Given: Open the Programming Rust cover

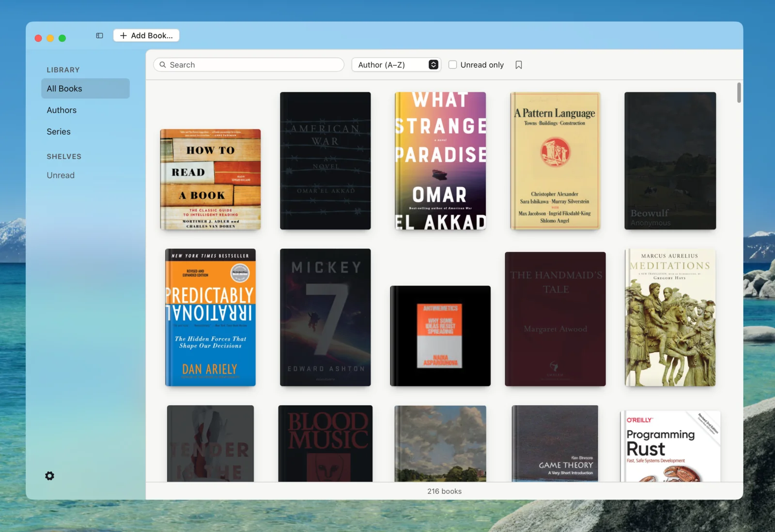Looking at the screenshot, I should point(670,446).
